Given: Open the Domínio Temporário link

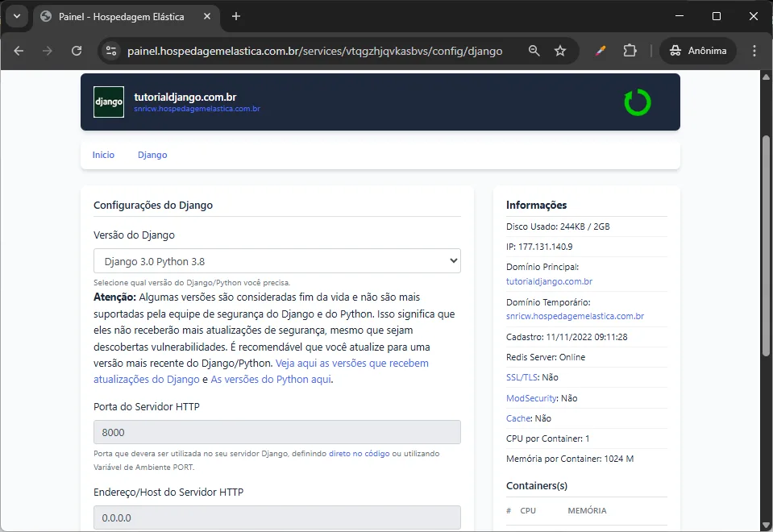Looking at the screenshot, I should pos(575,317).
